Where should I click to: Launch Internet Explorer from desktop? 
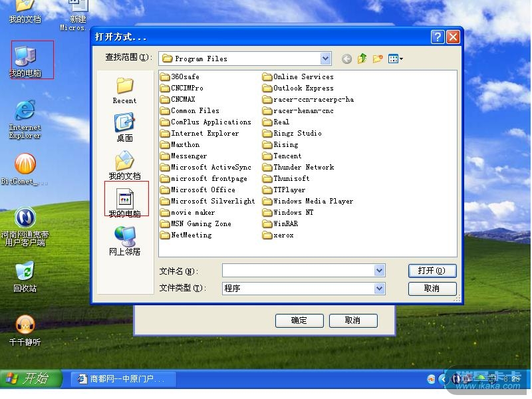coord(25,120)
